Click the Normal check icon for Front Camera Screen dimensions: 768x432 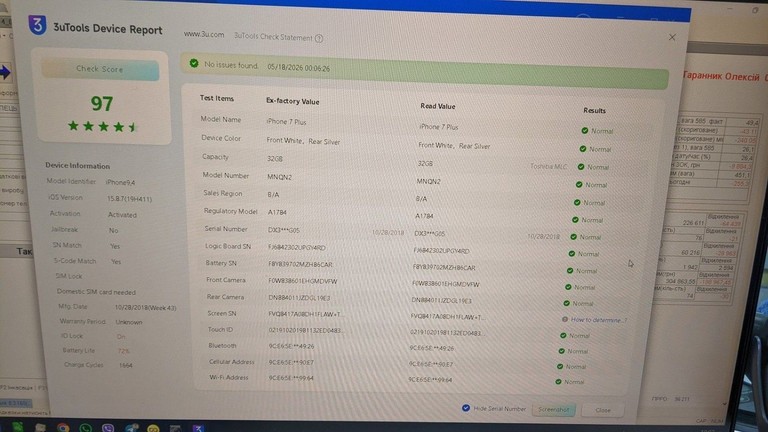pyautogui.click(x=568, y=287)
